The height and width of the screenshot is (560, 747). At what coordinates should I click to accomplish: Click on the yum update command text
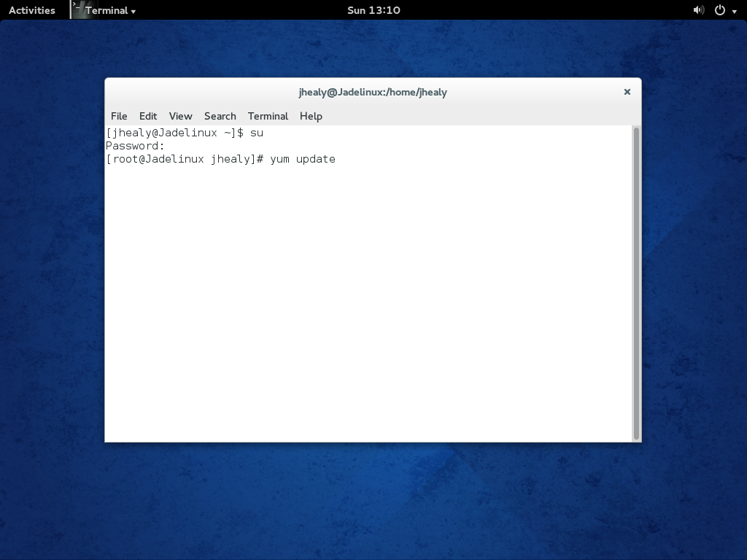[x=303, y=159]
